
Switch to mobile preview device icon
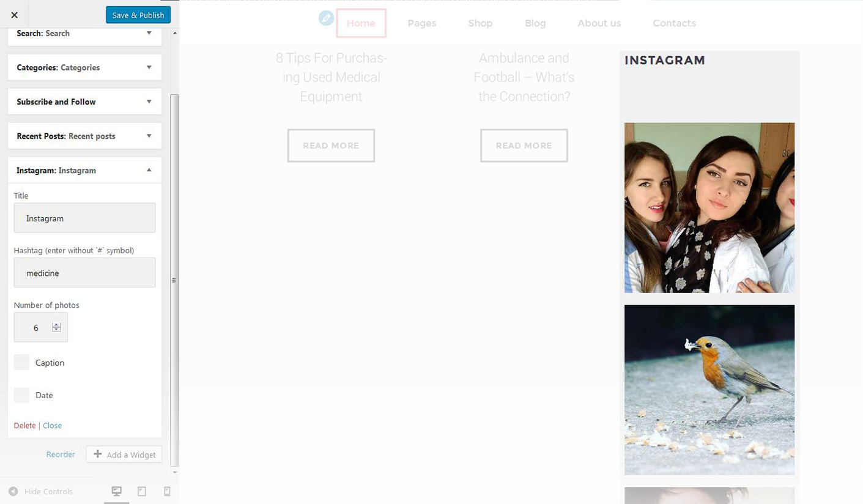point(167,491)
